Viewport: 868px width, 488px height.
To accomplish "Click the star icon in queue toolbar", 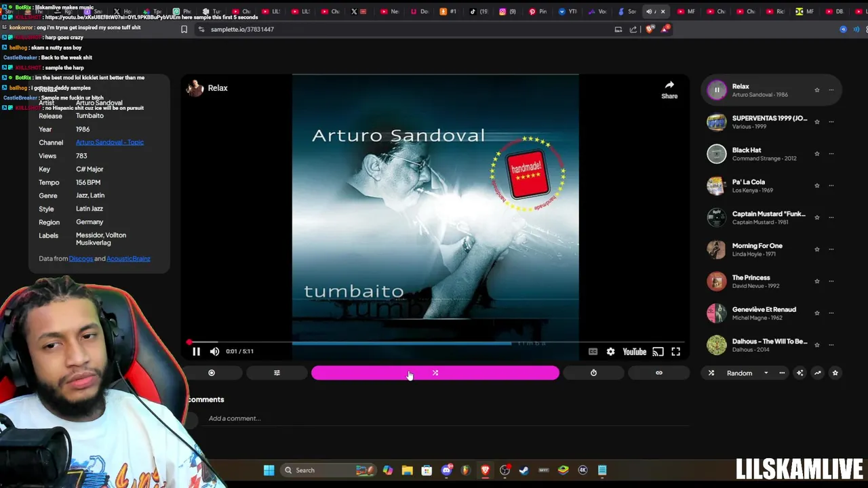I will pyautogui.click(x=835, y=373).
